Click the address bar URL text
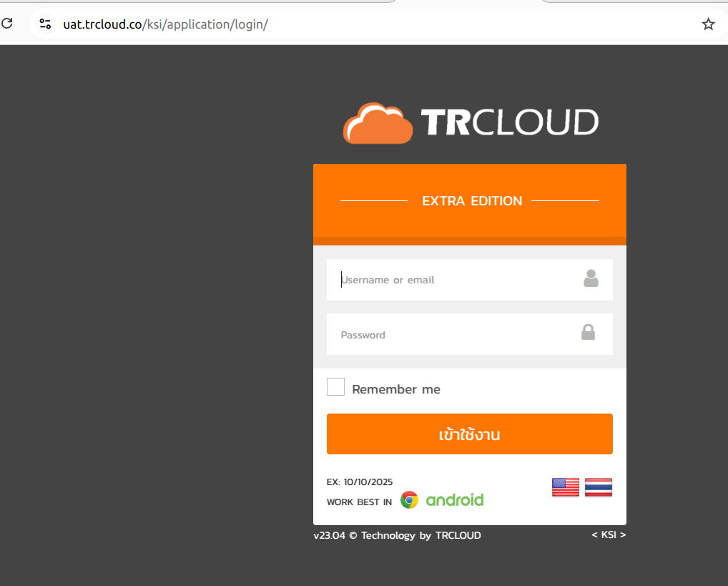Screen dimensions: 728x586 (x=165, y=24)
